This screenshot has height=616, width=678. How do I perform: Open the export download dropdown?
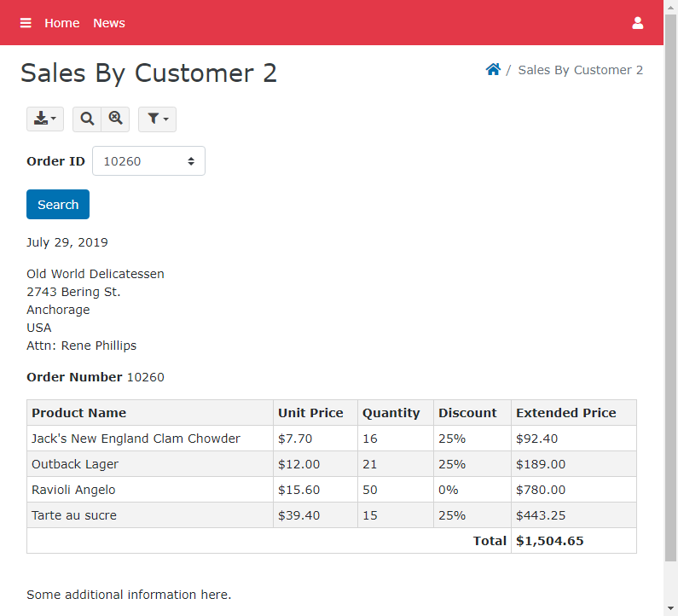tap(45, 119)
